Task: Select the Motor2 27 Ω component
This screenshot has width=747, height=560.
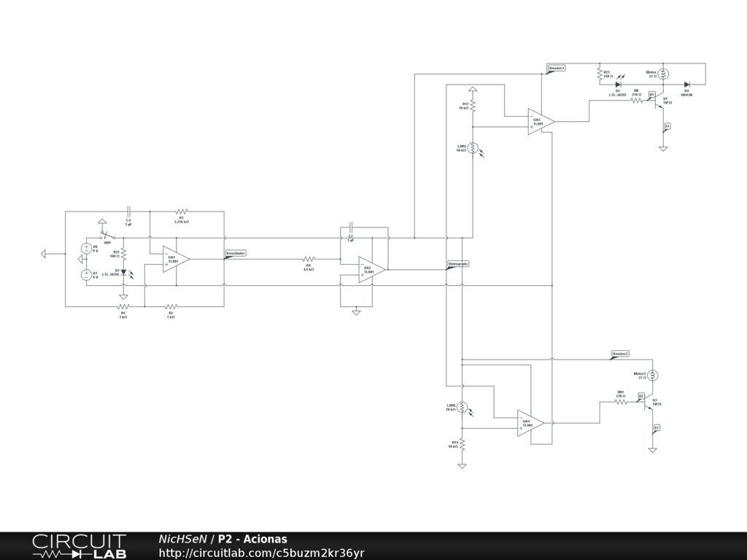Action: [x=653, y=375]
